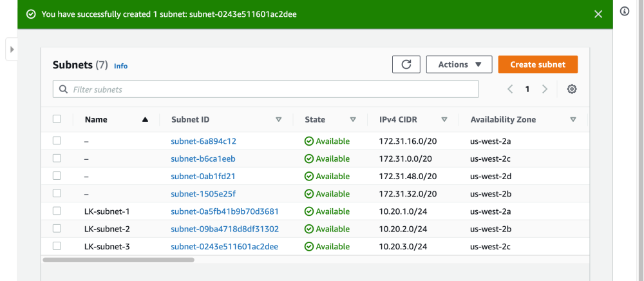Click the Create subnet button
Screen dimensions: 644x281
(538, 64)
